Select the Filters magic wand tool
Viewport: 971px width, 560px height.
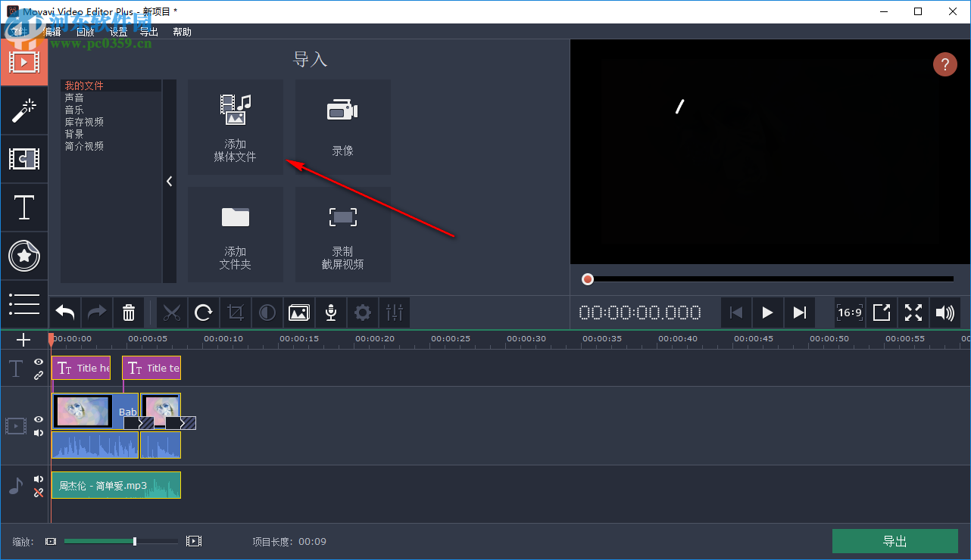24,110
